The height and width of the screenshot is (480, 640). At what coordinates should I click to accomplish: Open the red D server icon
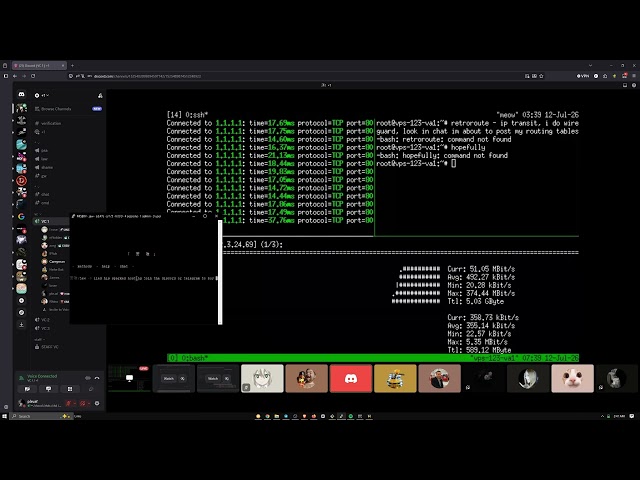21,180
